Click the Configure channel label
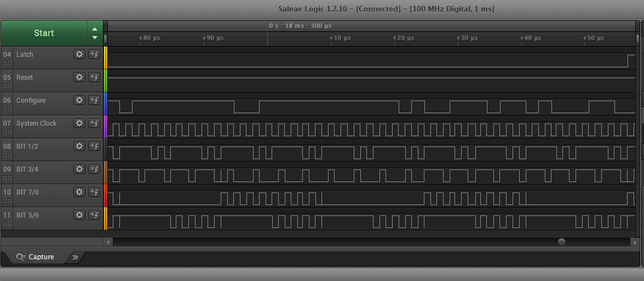Viewport: 644px width, 281px height. click(x=31, y=101)
